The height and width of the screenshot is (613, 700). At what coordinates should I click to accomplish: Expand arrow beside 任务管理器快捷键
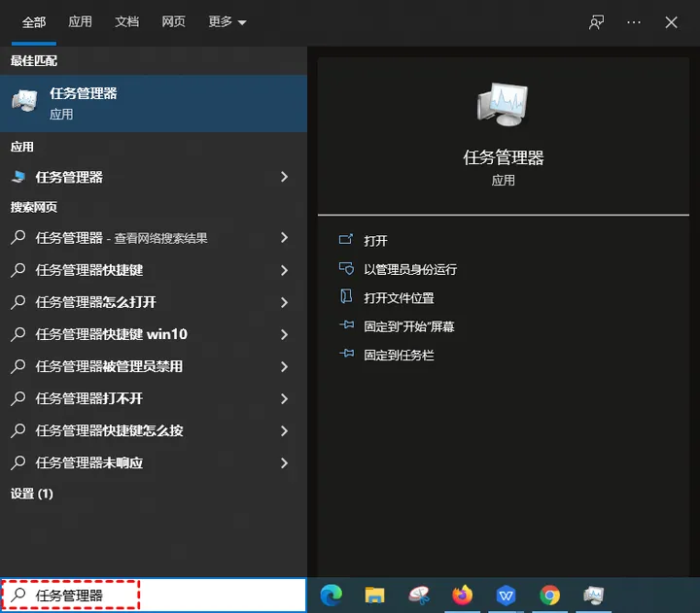(284, 270)
